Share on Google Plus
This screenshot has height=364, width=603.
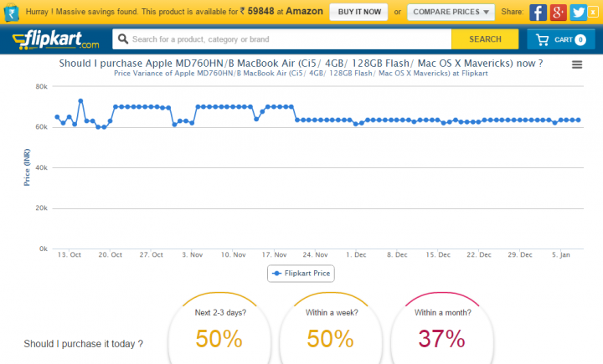558,13
